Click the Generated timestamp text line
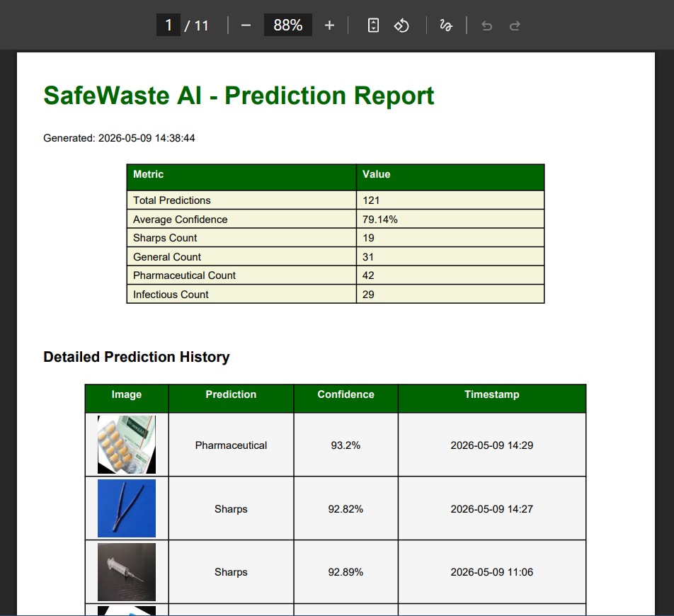The height and width of the screenshot is (616, 674). [x=119, y=138]
